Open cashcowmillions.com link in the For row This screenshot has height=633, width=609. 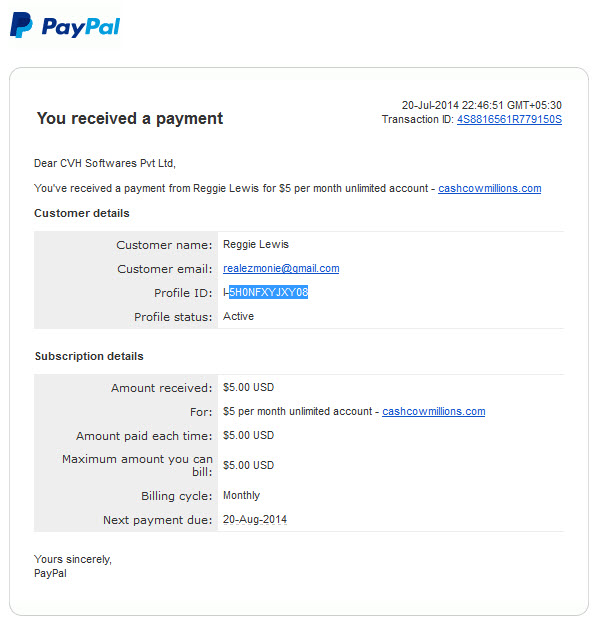(433, 411)
